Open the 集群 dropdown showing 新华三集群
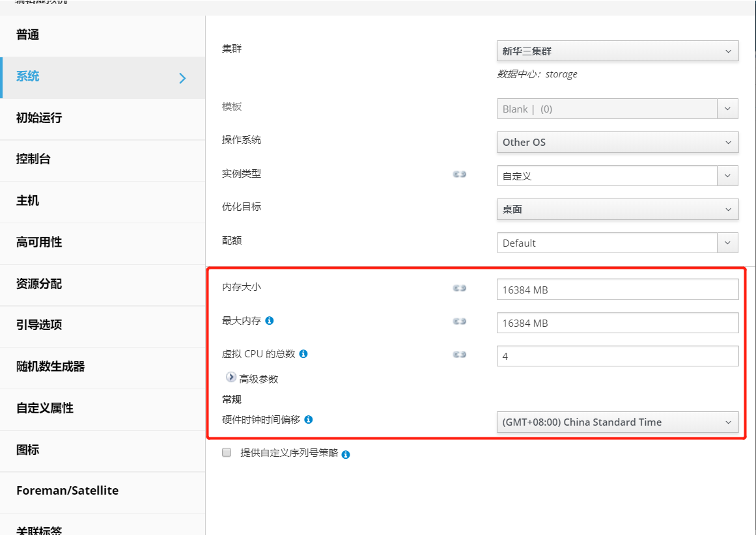Screen dimensions: 756x535 (x=617, y=51)
